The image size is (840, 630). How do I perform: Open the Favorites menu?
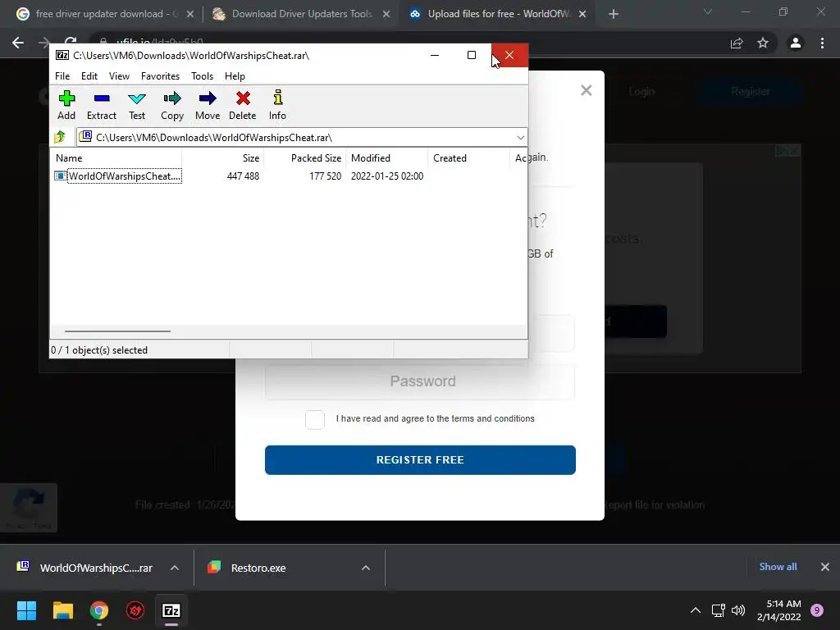click(160, 76)
